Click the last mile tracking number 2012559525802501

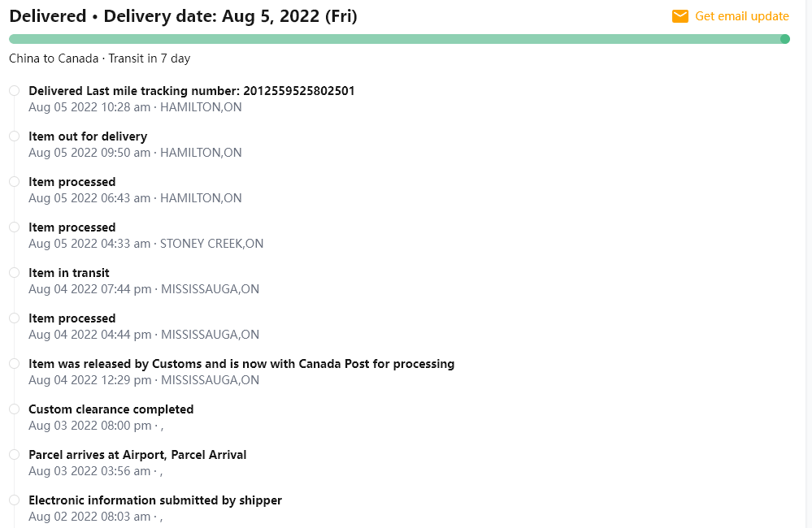[294, 91]
